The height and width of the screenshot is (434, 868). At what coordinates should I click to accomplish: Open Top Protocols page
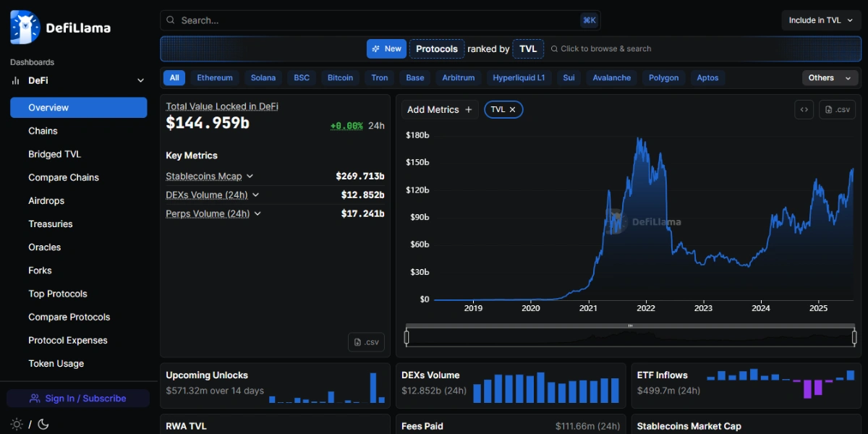tap(79, 294)
